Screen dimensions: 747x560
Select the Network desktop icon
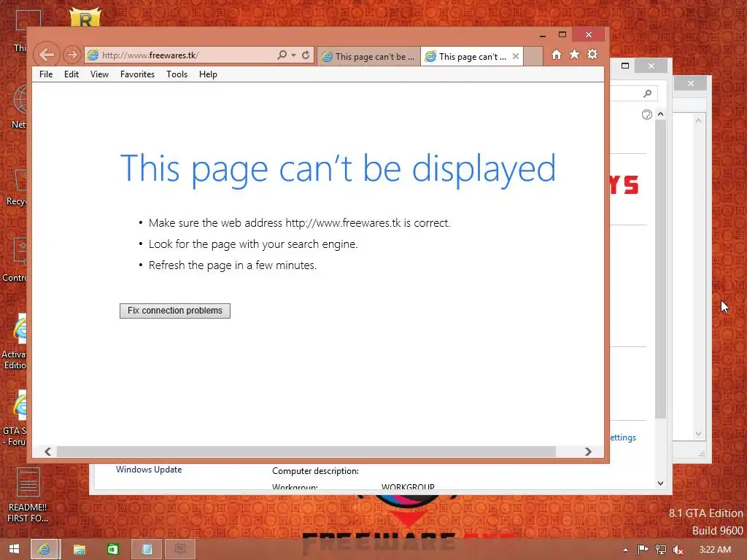18,107
